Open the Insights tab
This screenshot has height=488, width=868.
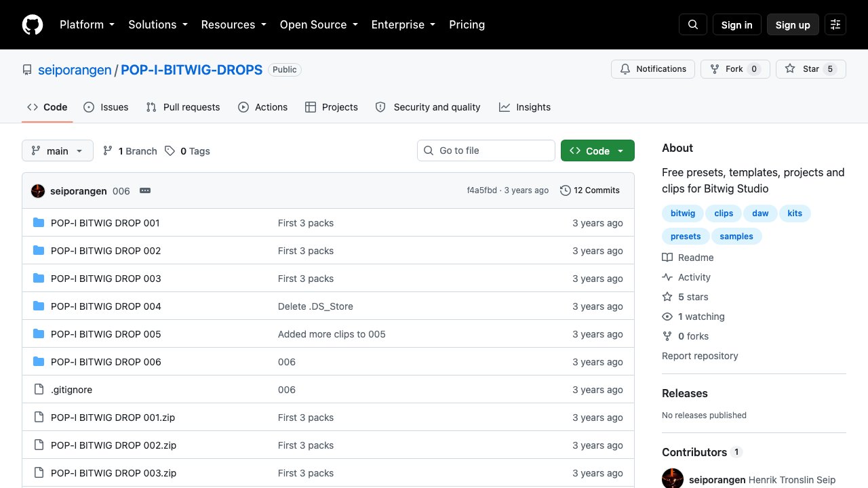click(x=525, y=107)
